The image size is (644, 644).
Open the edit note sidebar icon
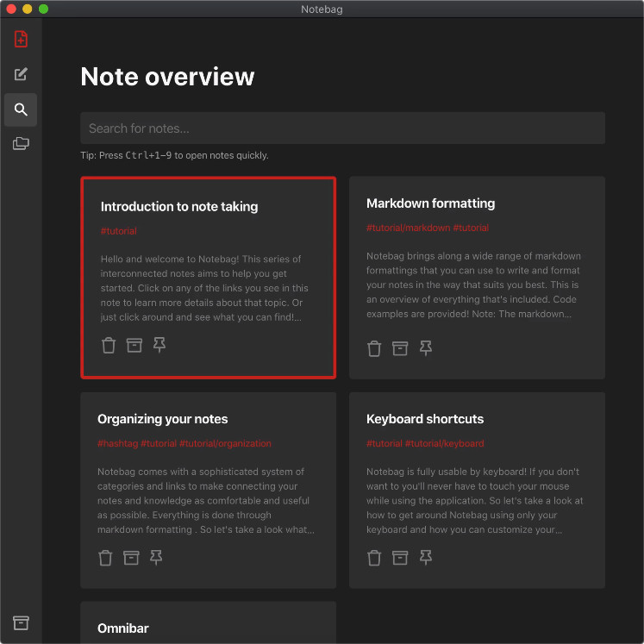pos(21,74)
